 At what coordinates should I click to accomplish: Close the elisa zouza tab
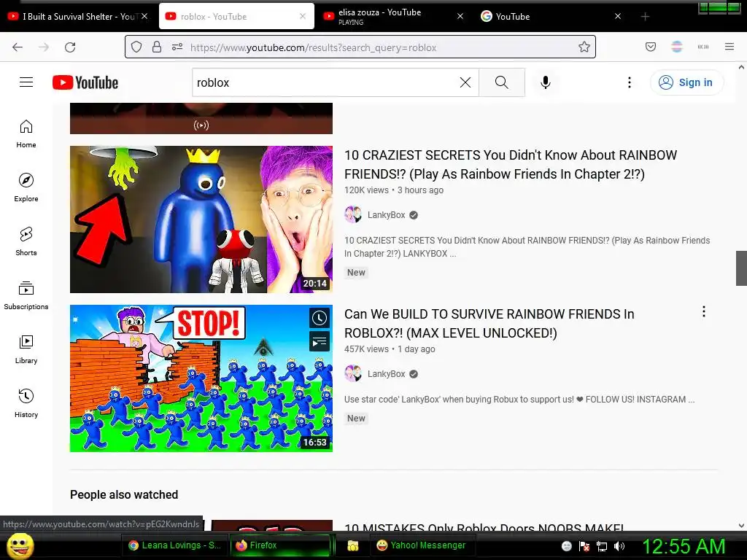click(x=460, y=16)
